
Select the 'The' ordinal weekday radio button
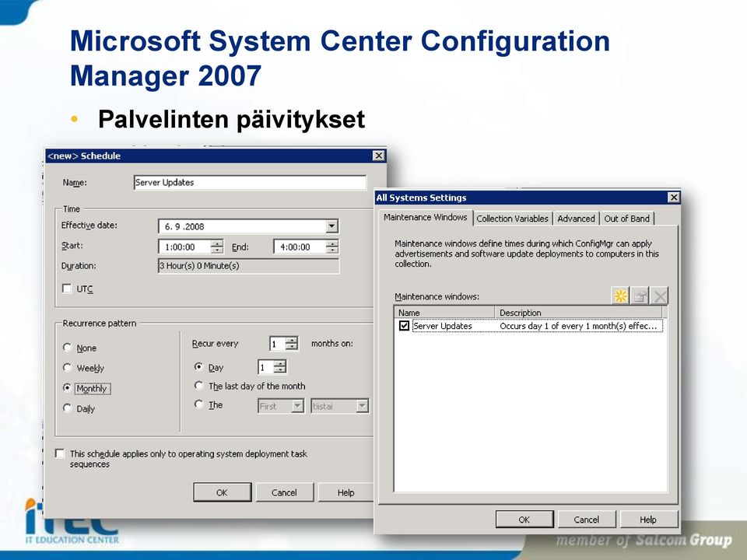pos(198,404)
